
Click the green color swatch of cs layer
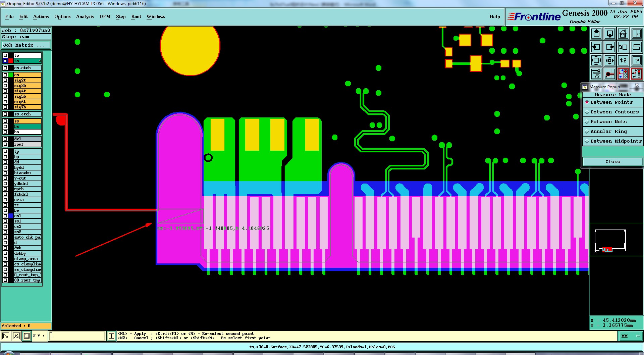11,75
